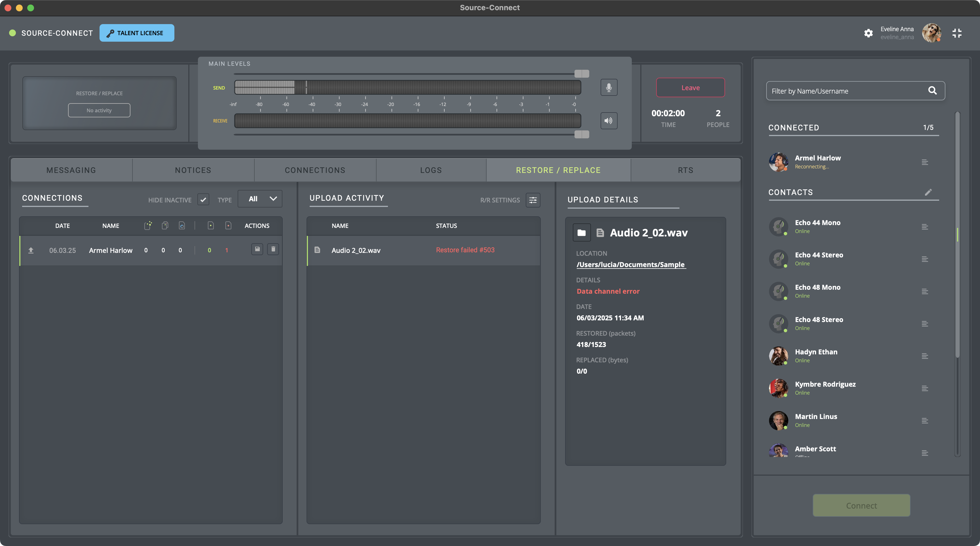Open the Logs tab
980x546 pixels.
pyautogui.click(x=431, y=170)
